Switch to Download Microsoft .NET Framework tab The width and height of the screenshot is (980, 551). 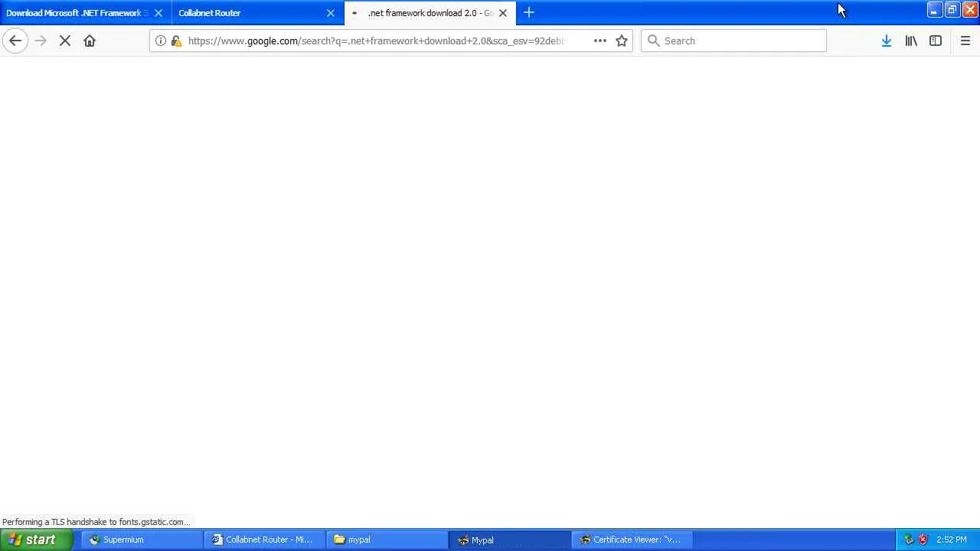(x=77, y=12)
